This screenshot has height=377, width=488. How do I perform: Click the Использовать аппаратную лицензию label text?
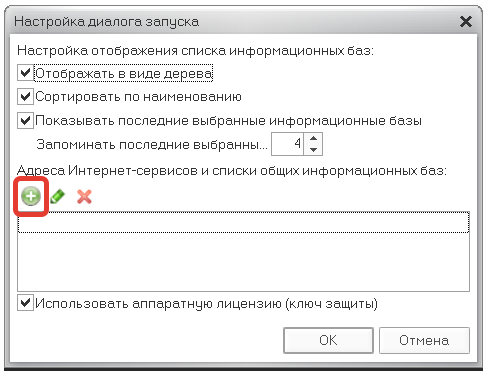[206, 304]
